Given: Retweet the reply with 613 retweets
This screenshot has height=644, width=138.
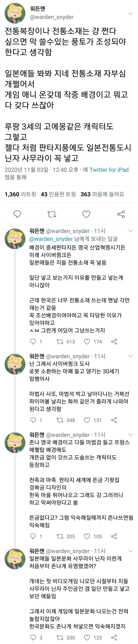Looking at the screenshot, I should (60, 342).
